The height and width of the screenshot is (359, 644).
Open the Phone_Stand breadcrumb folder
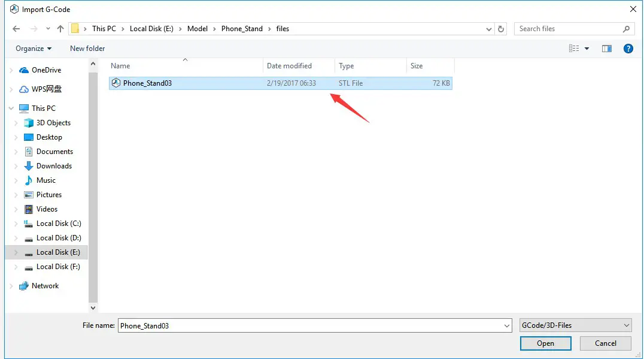242,28
